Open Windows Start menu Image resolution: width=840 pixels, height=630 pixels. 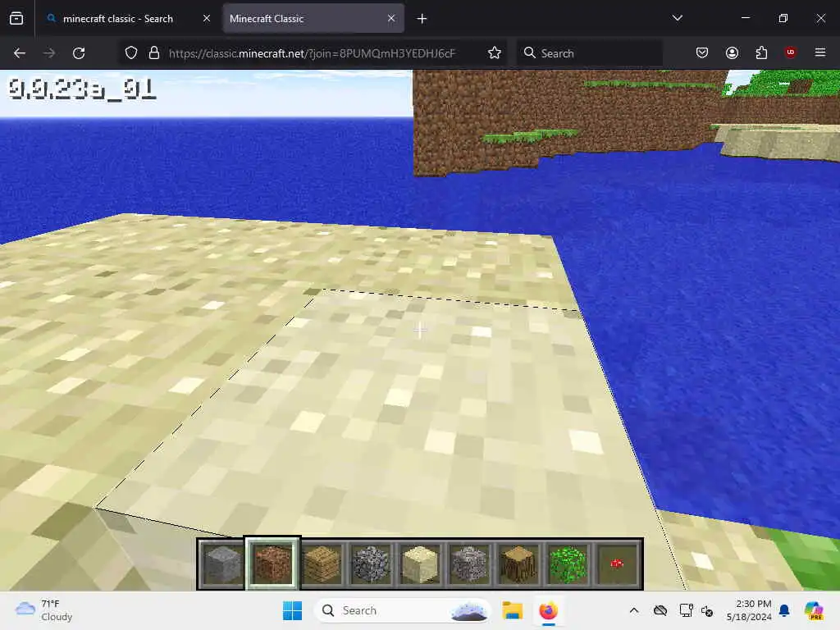pos(293,610)
